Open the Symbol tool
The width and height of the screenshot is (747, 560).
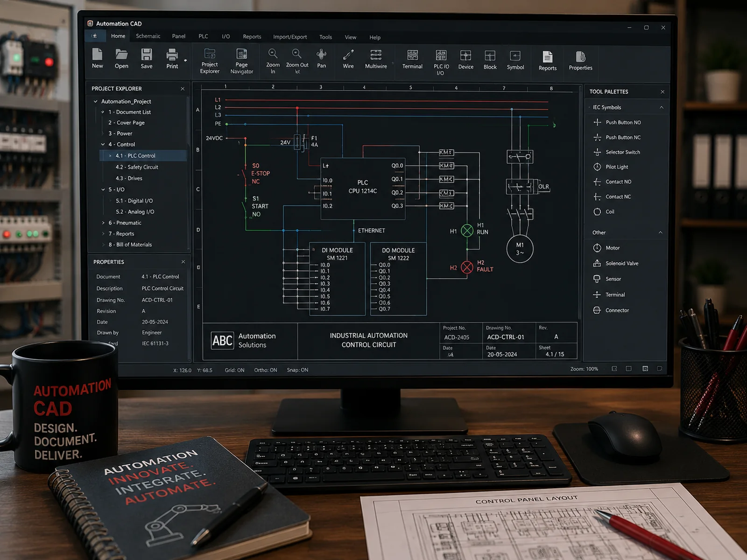point(515,56)
